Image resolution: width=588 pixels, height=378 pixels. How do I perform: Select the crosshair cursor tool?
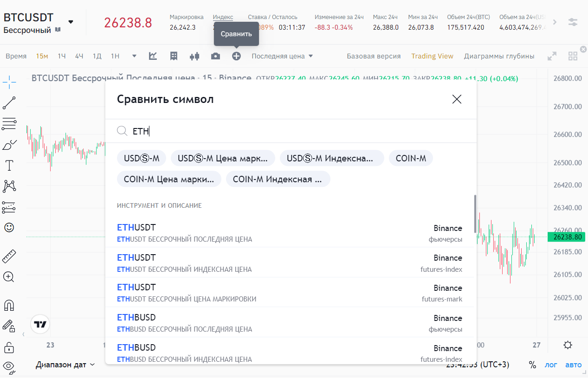pos(9,83)
